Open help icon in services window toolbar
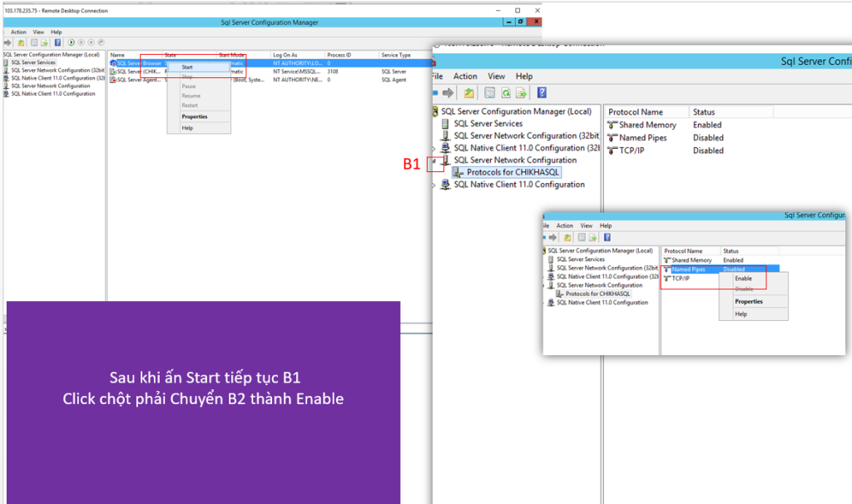 pyautogui.click(x=57, y=42)
